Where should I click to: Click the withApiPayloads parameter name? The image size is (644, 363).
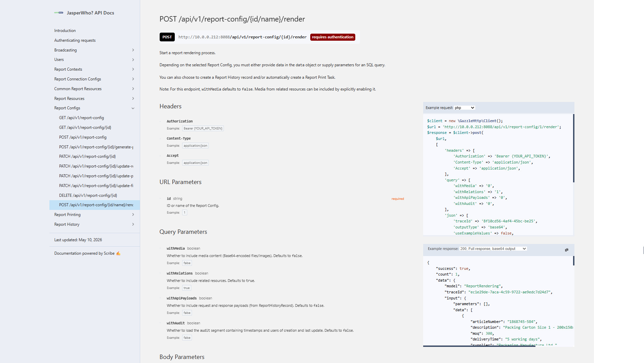pos(182,298)
